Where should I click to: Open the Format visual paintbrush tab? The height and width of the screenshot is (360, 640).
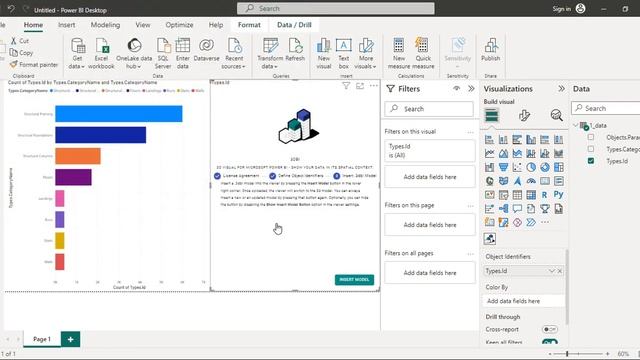(524, 116)
